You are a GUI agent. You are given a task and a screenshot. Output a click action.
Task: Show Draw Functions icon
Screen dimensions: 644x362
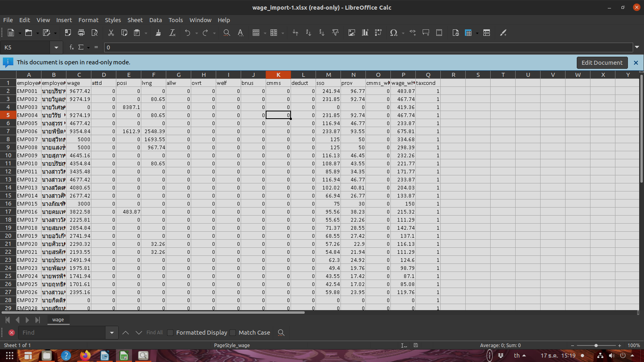pyautogui.click(x=503, y=33)
